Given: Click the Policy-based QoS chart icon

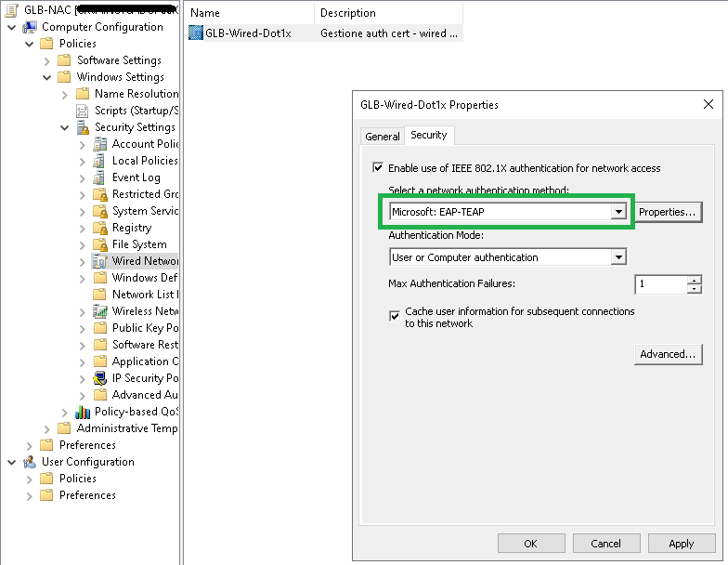Looking at the screenshot, I should point(83,412).
